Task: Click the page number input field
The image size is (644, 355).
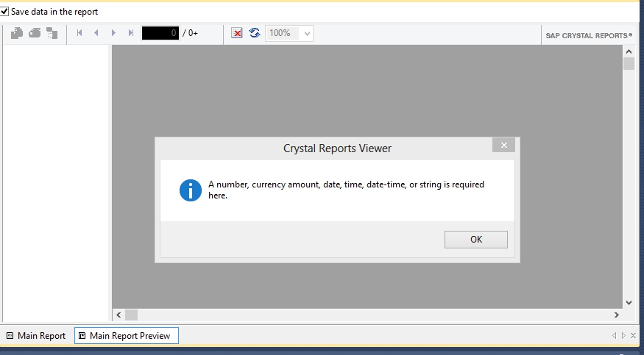Action: [160, 33]
